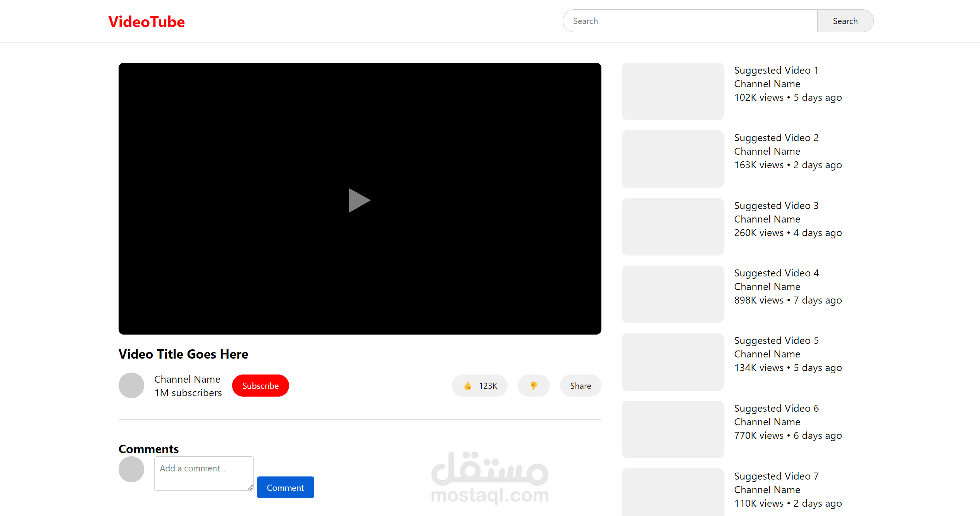Open the channel avatar beside Channel Name
The image size is (980, 516).
131,385
